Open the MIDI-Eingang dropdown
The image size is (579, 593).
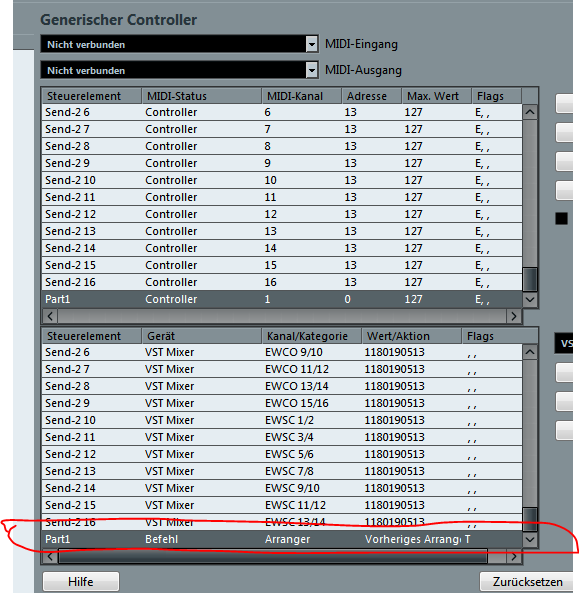[x=312, y=44]
